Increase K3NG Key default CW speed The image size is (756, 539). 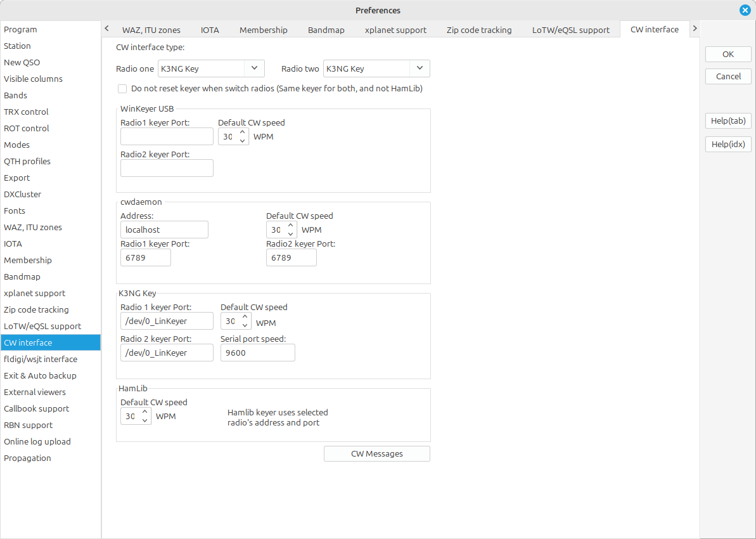click(x=245, y=317)
